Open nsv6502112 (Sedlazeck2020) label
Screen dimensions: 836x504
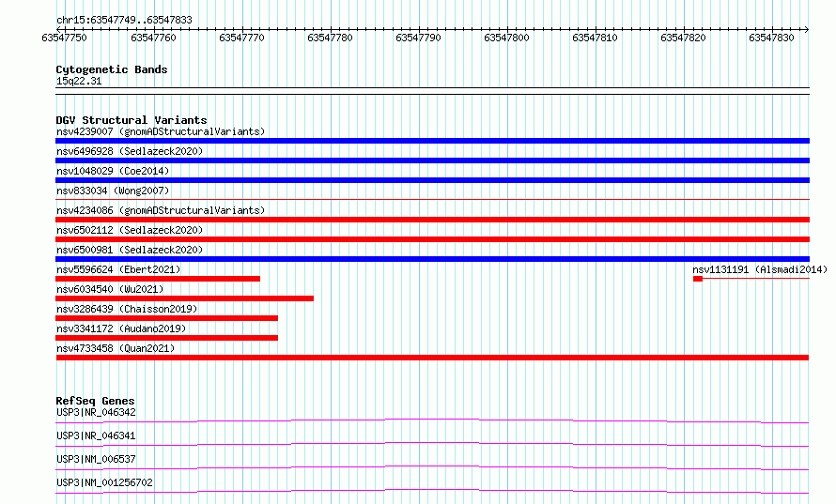(x=130, y=230)
